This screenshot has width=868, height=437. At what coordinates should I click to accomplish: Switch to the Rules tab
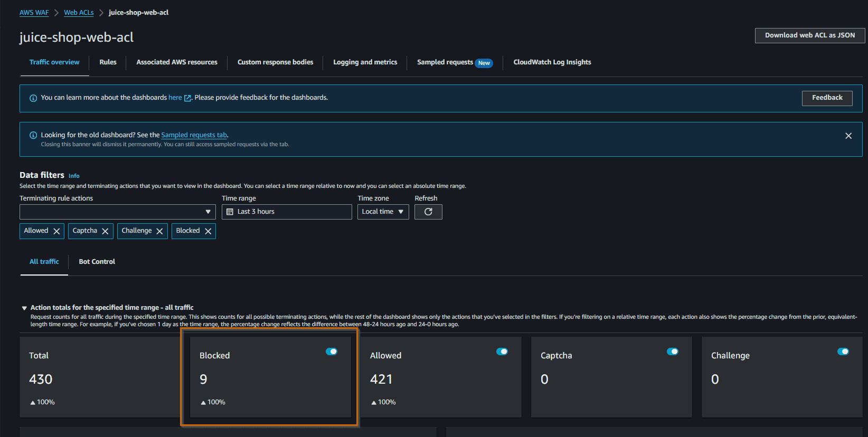[x=108, y=62]
